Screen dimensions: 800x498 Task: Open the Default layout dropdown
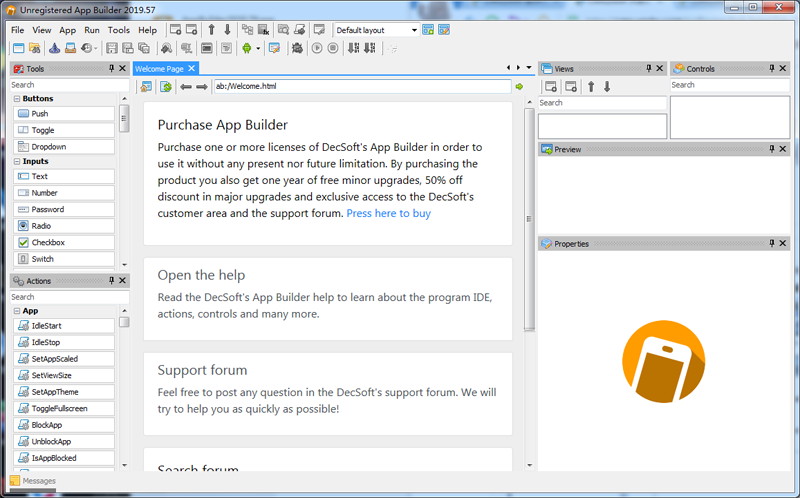[414, 30]
